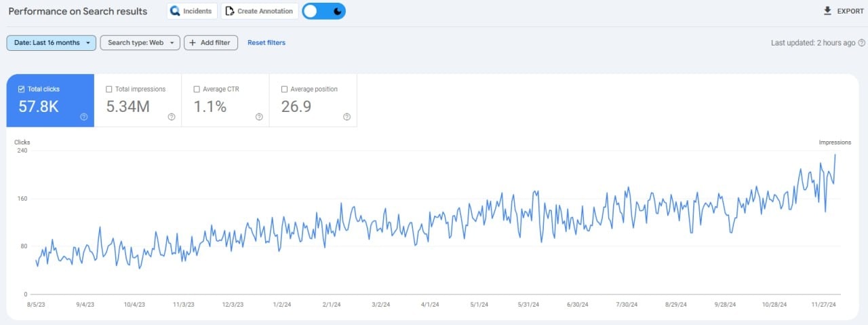Viewport: 868px width, 325px height.
Task: Select the 57.8K Total clicks card
Action: point(50,102)
